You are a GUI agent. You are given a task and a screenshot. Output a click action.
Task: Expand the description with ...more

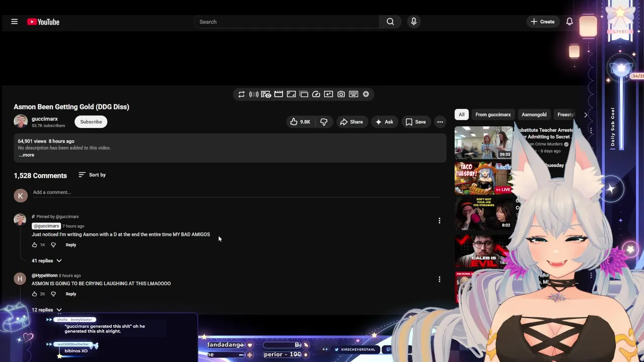click(27, 155)
